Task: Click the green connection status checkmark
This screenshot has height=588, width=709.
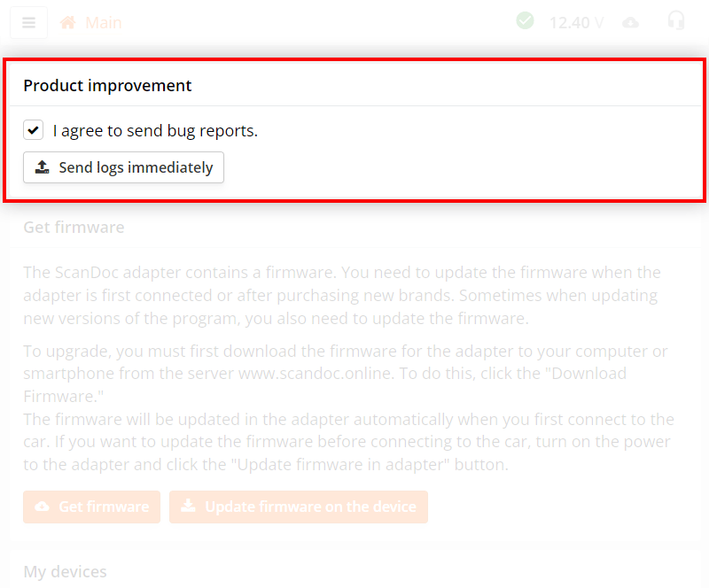Action: pyautogui.click(x=526, y=21)
